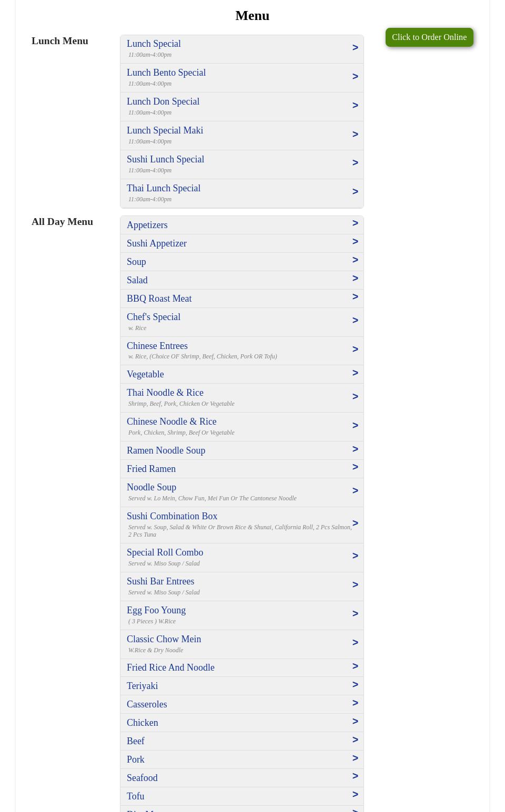Select the Egg Foo Young category
Image resolution: width=505 pixels, height=812 pixels.
[x=156, y=611]
